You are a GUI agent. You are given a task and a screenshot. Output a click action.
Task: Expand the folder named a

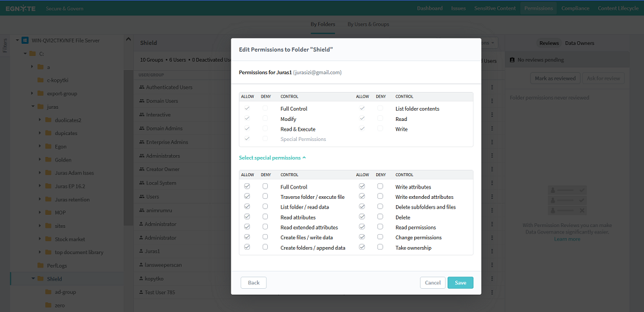tap(32, 66)
